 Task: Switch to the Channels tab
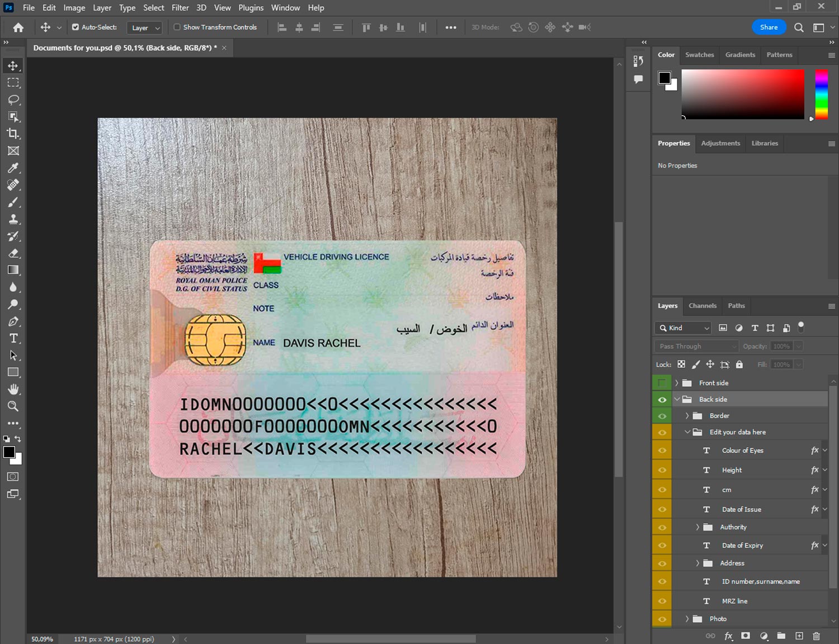click(x=702, y=306)
